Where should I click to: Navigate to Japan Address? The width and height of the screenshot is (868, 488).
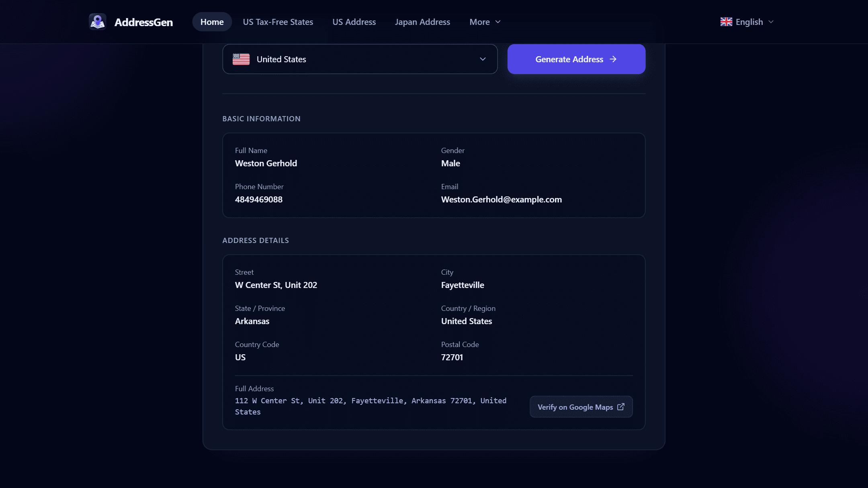click(422, 22)
